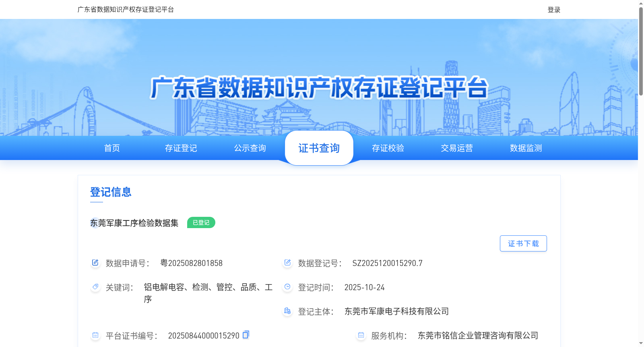Click the 广东省数据知识产权存证登记平台 header title
This screenshot has width=644, height=347.
tap(126, 9)
